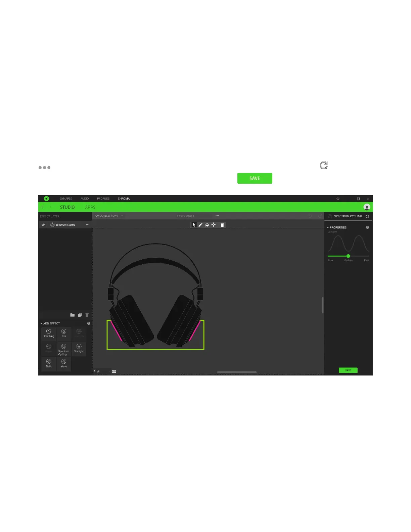Viewport: 411px width, 532px height.
Task: Add the Breathing effect
Action: (49, 334)
